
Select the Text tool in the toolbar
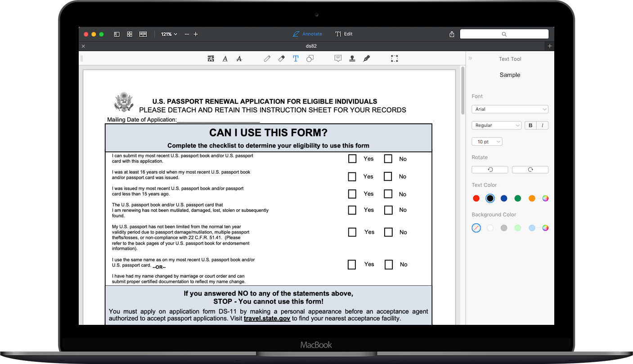click(296, 58)
